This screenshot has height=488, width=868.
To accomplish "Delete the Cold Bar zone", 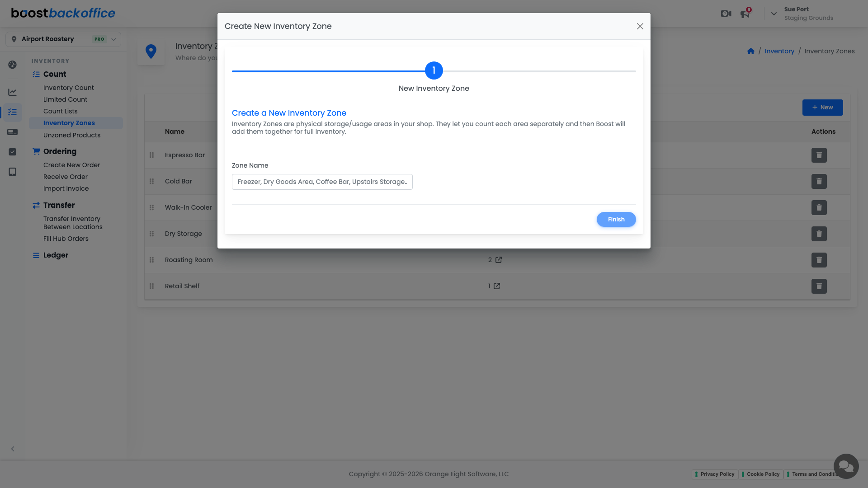I will pos(819,181).
